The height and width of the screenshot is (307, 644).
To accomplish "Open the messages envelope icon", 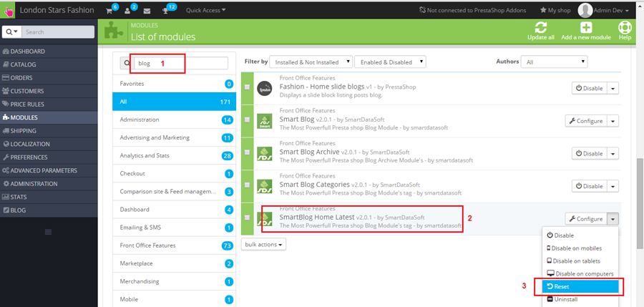I will (147, 11).
